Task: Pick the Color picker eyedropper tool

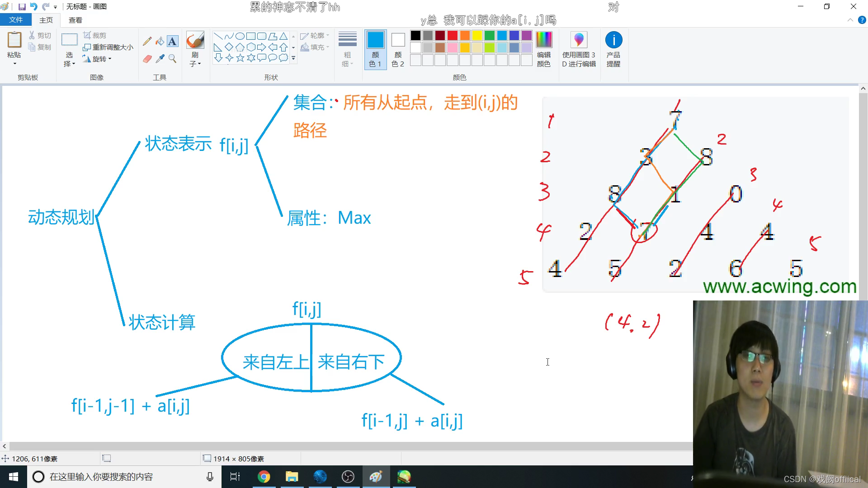Action: click(x=160, y=59)
